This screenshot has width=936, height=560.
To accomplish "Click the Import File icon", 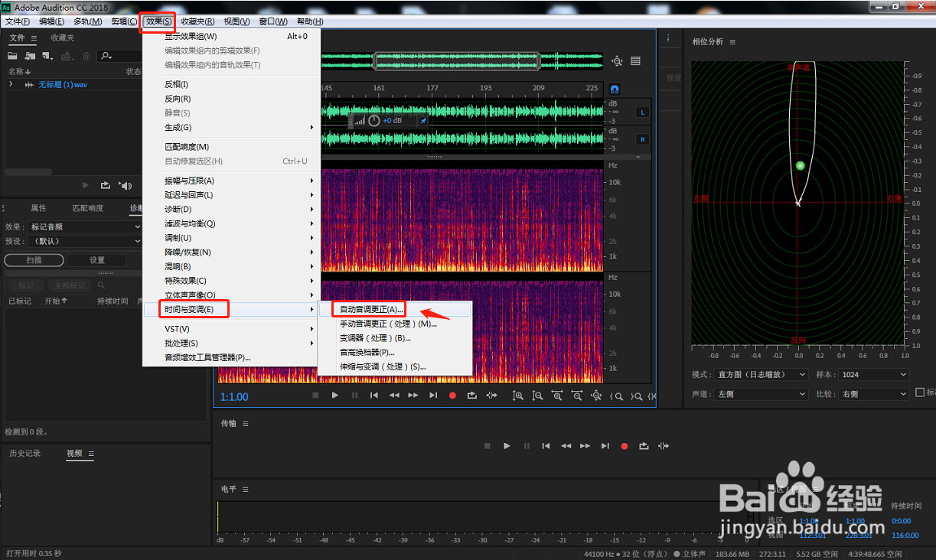I will 30,56.
